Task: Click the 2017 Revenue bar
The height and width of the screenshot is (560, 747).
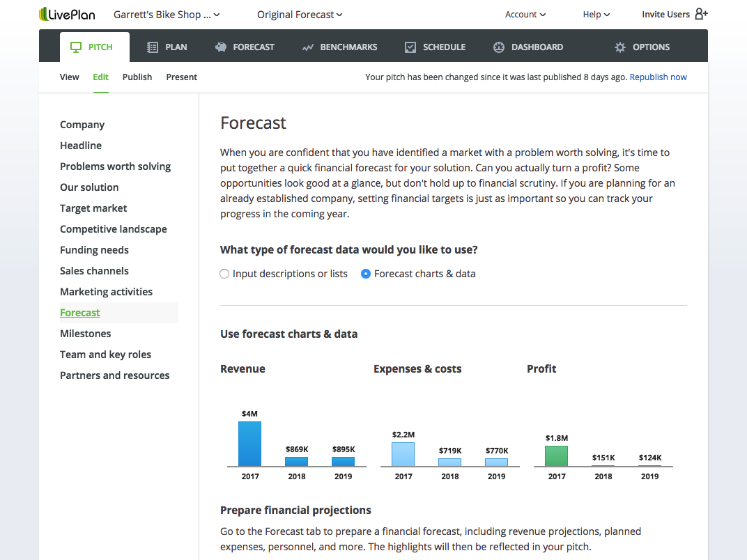Action: [x=249, y=444]
